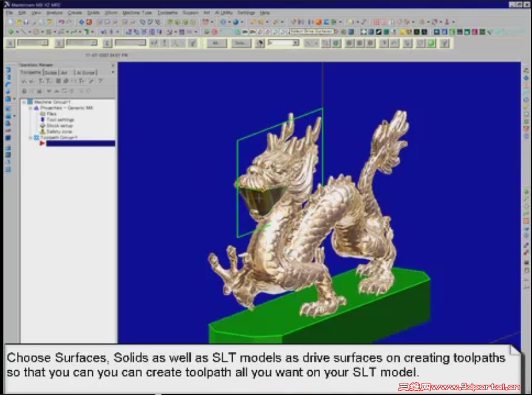Select Tool settings in properties tree
The height and width of the screenshot is (395, 532).
click(x=60, y=120)
